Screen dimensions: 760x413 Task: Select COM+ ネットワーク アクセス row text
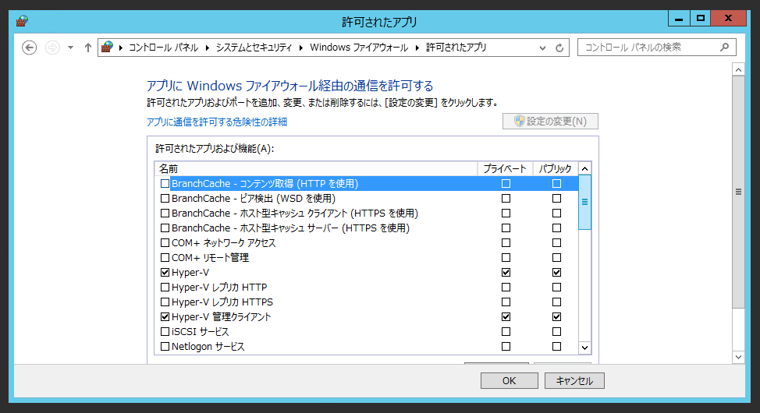coord(223,243)
